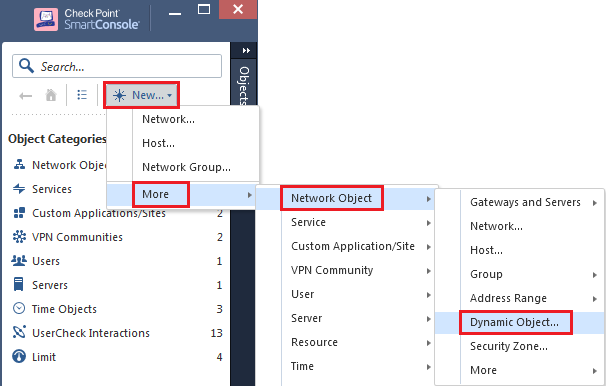Click the VPN Communities icon
The height and width of the screenshot is (386, 606).
[x=19, y=236]
